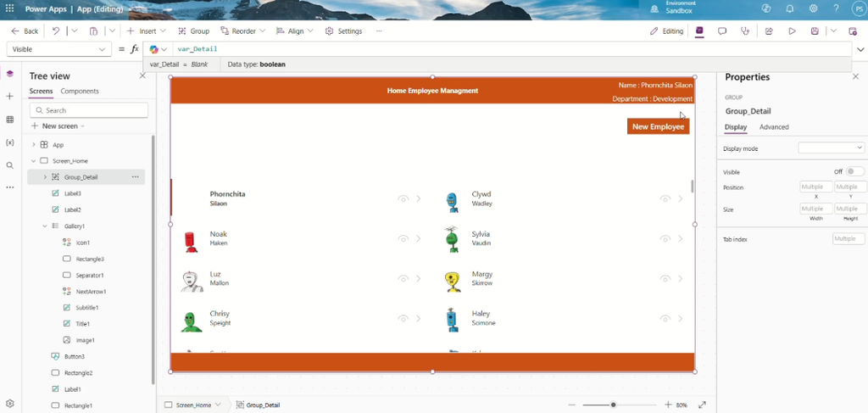Click the toolbar overflow ellipsis
Image resolution: width=868 pixels, height=413 pixels.
tap(379, 31)
